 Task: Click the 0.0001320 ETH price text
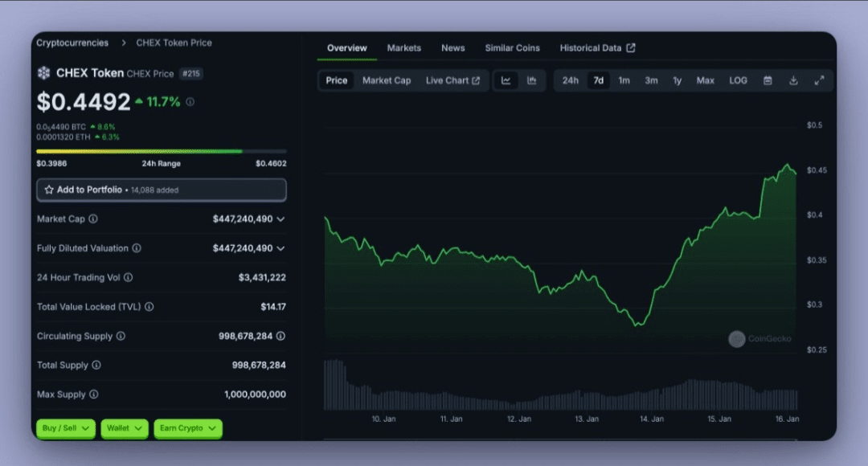tap(63, 137)
